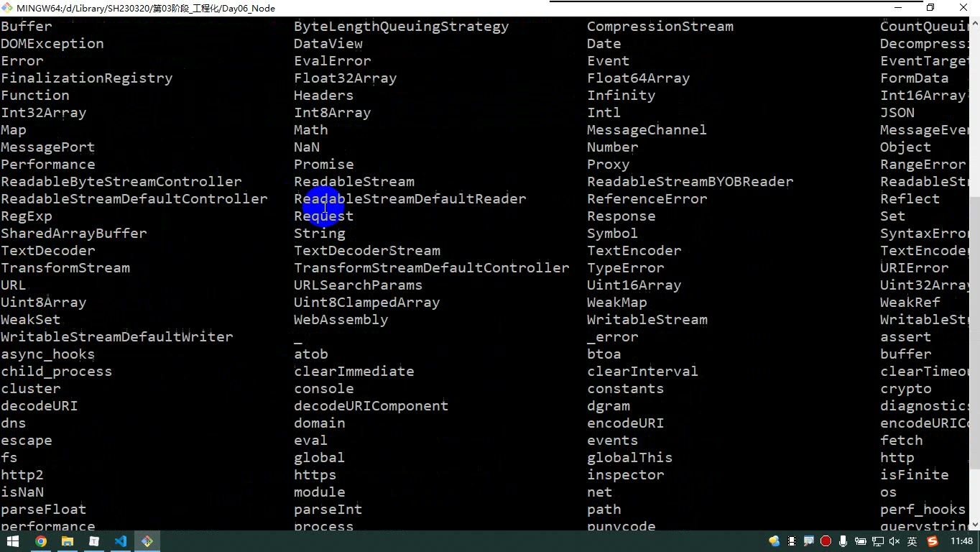Screen dimensions: 980x552
Task: Click TransformStreamDefaultController in the terminal
Action: (x=431, y=268)
